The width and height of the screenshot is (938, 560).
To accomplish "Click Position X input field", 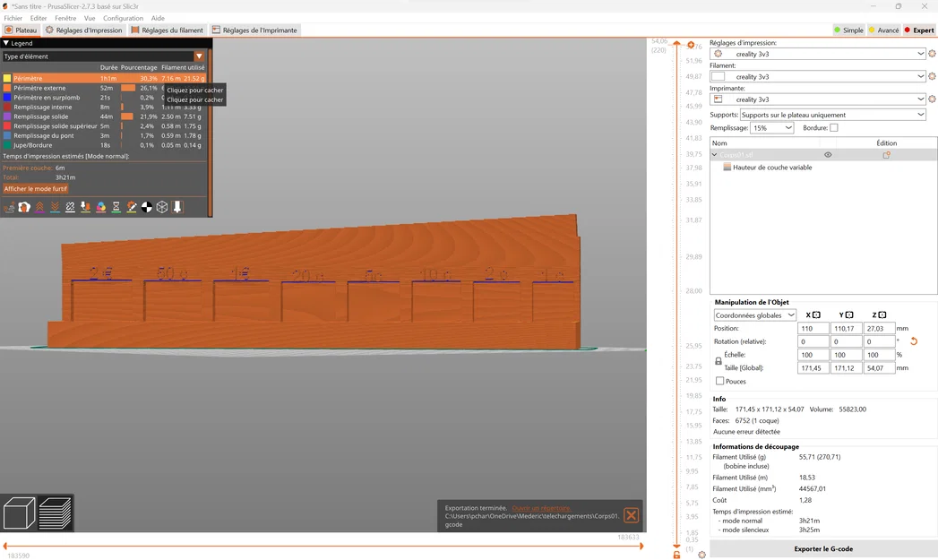I will click(813, 329).
